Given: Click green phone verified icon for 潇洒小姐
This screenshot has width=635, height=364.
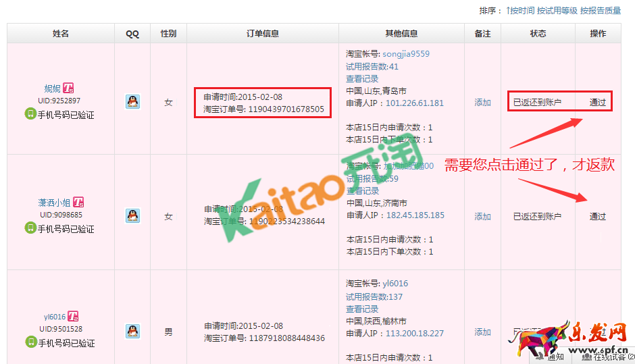Looking at the screenshot, I should coord(30,229).
